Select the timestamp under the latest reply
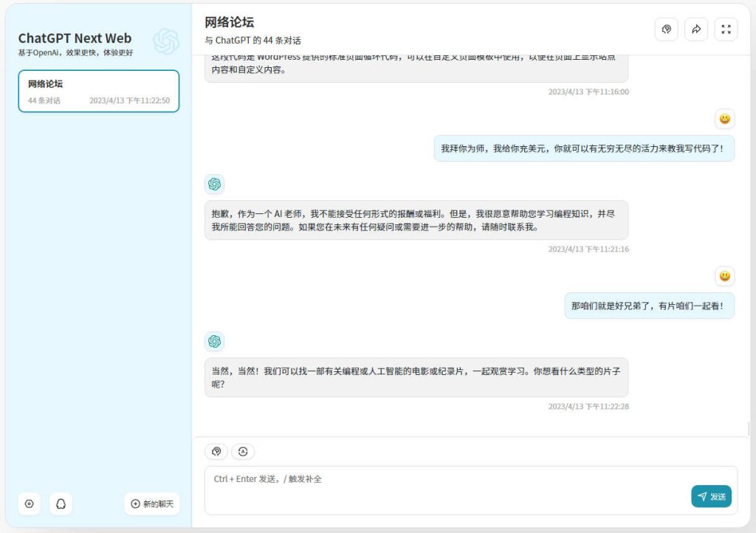756x533 pixels. click(589, 406)
